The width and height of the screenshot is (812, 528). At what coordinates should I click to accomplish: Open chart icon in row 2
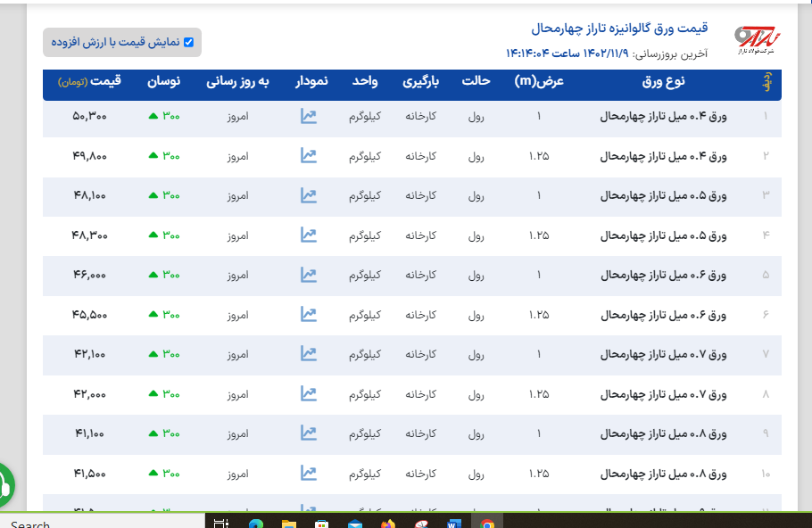point(309,156)
